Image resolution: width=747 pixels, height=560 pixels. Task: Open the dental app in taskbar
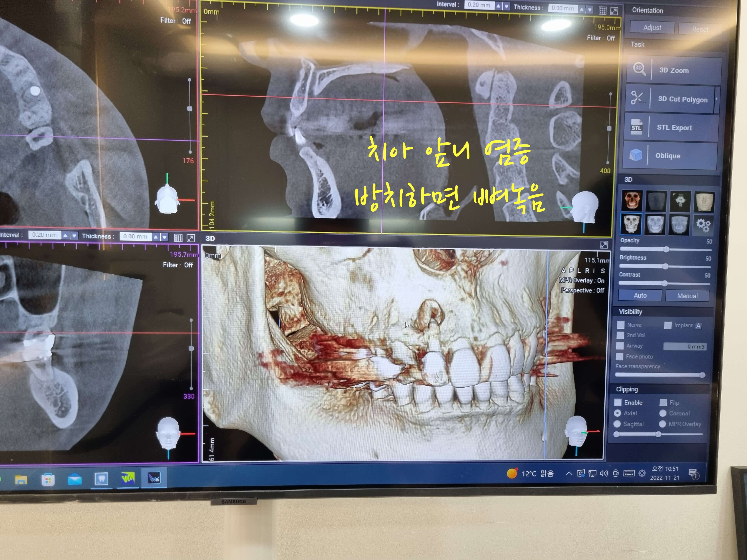point(101,478)
